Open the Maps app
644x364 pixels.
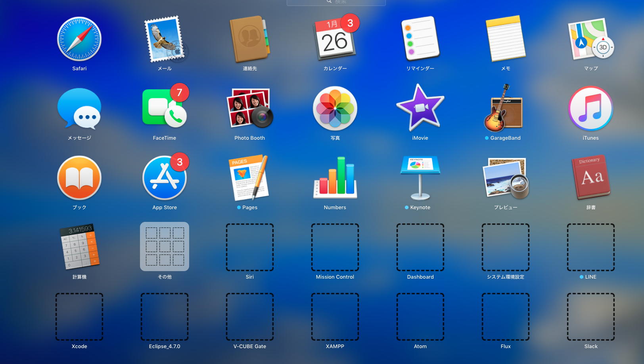coord(591,39)
